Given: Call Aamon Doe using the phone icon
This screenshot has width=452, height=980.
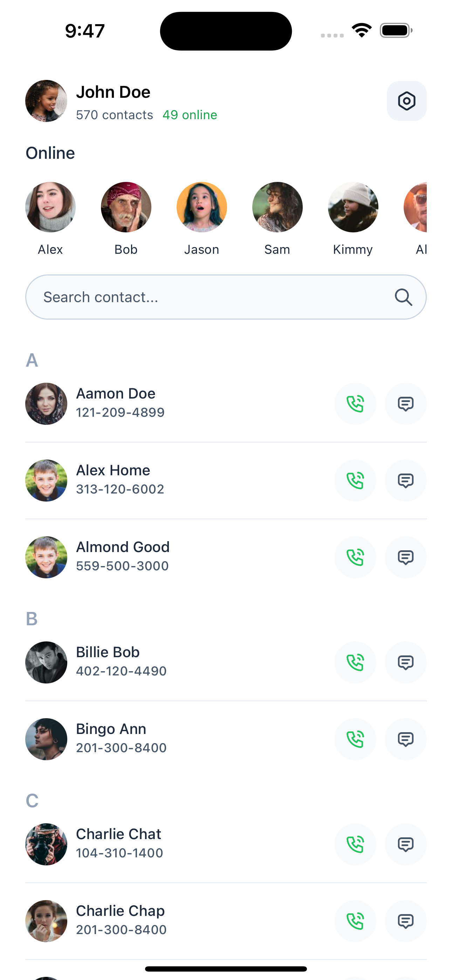Looking at the screenshot, I should [355, 404].
